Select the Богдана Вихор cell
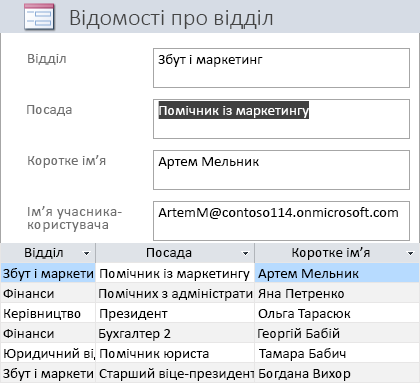420x384 pixels. coord(337,373)
